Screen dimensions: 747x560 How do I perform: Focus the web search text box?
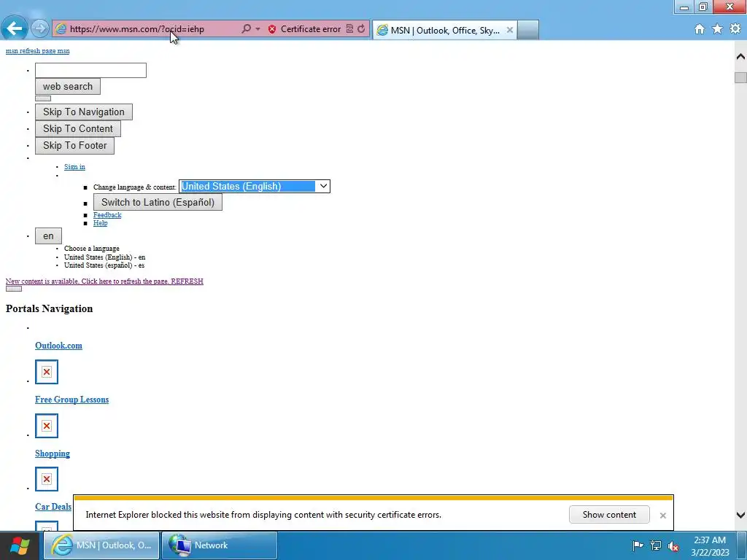(90, 71)
